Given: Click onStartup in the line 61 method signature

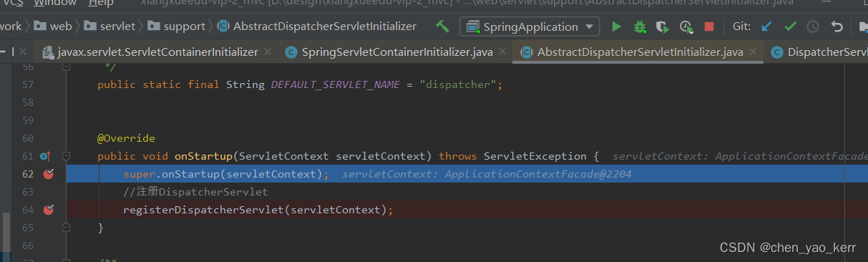Looking at the screenshot, I should click(204, 156).
